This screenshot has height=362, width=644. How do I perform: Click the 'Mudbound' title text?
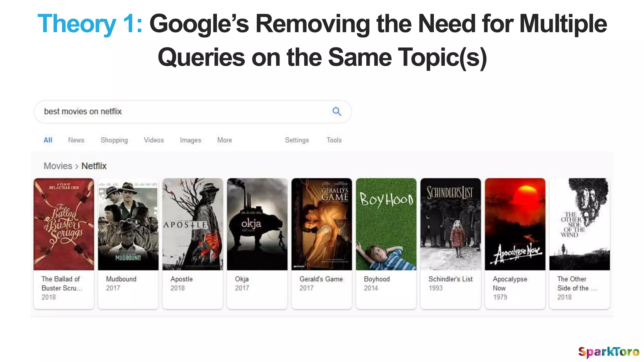coord(121,279)
